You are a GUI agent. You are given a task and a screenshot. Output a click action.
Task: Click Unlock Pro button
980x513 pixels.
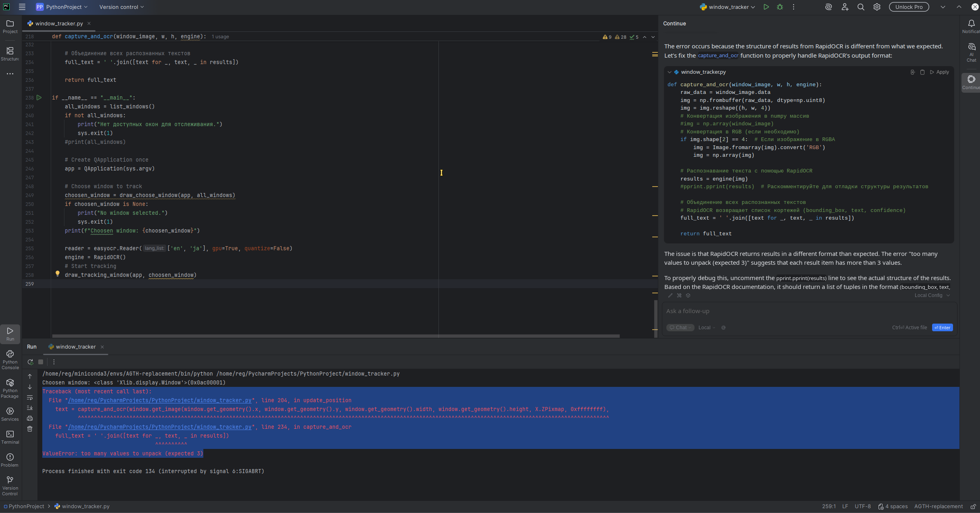coord(909,7)
